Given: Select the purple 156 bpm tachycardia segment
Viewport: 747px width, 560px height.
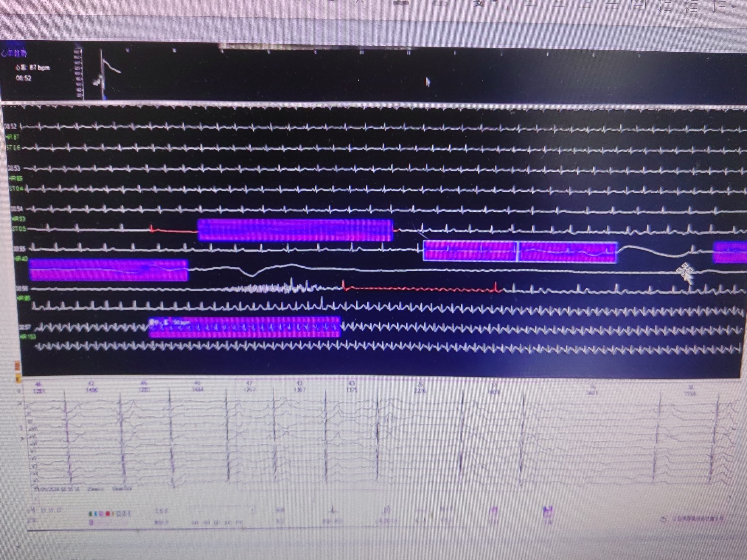Looking at the screenshot, I should (244, 327).
